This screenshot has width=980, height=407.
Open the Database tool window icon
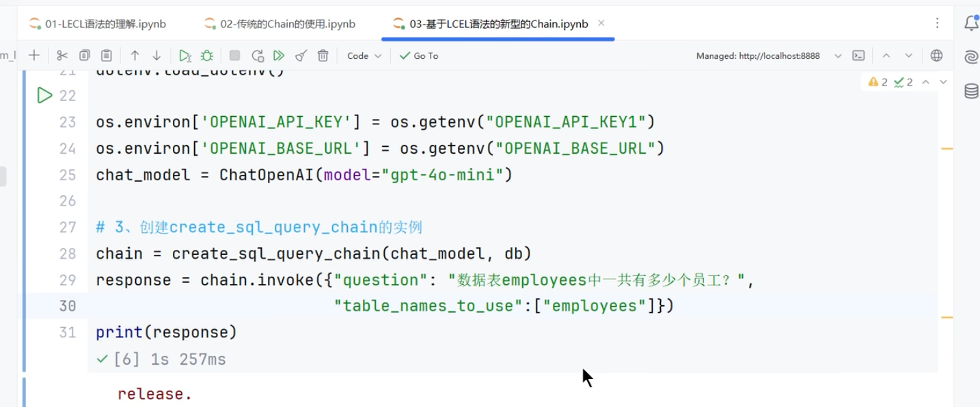pos(971,91)
